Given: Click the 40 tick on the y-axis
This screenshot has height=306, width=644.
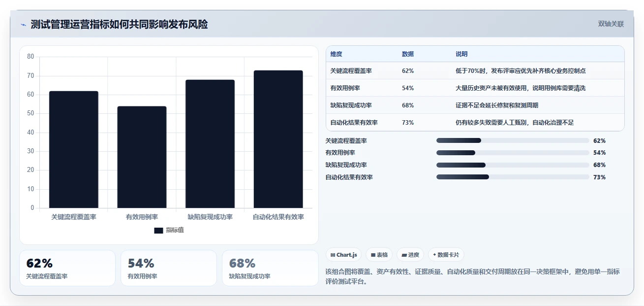Looking at the screenshot, I should [x=31, y=133].
